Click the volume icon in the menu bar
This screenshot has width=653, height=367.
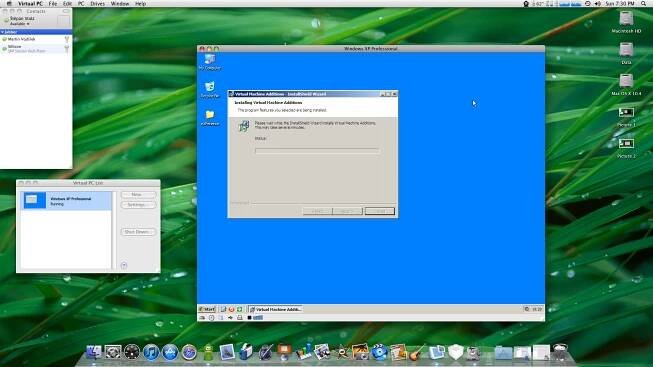click(598, 4)
